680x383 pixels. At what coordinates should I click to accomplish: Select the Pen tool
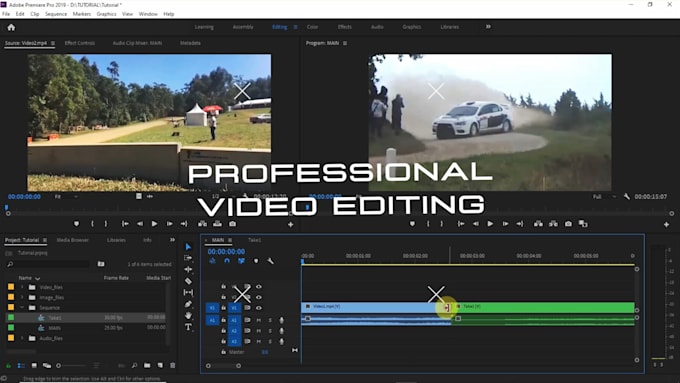point(188,304)
